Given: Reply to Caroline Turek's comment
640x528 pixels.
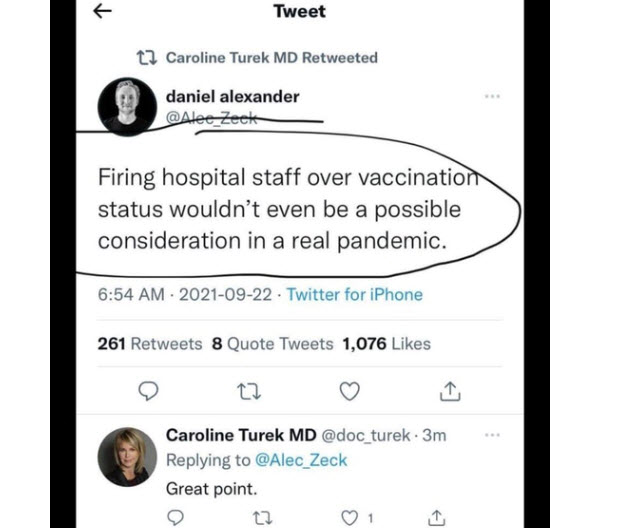Looking at the screenshot, I should tap(175, 517).
